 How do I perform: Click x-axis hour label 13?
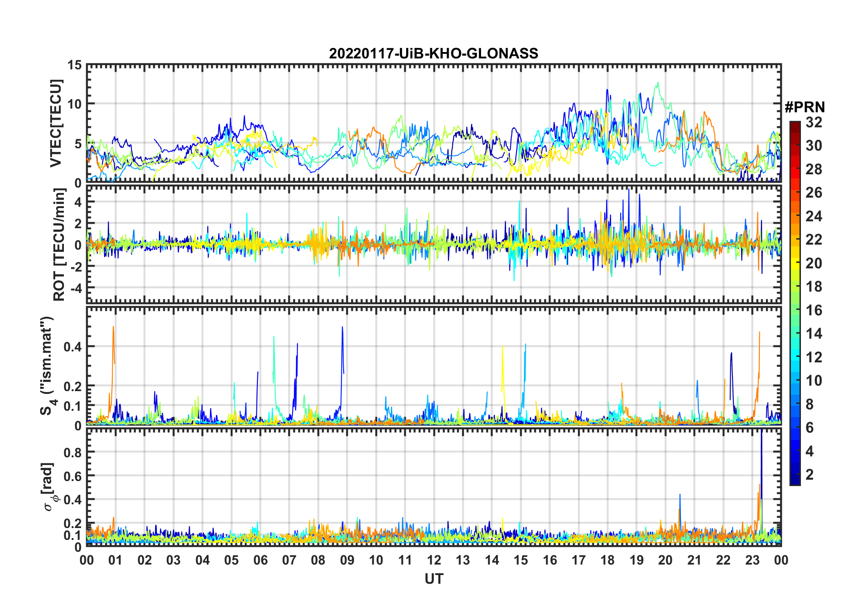click(x=463, y=560)
